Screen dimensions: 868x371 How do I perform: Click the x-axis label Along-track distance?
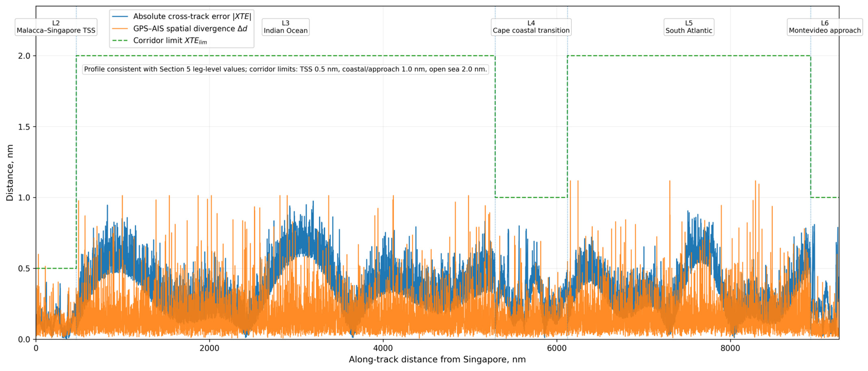click(x=437, y=360)
